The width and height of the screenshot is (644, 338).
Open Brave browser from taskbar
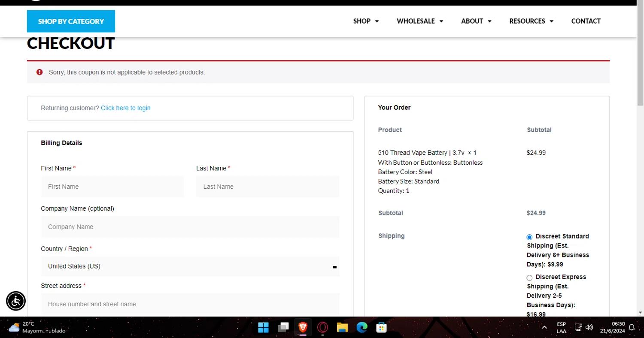303,328
